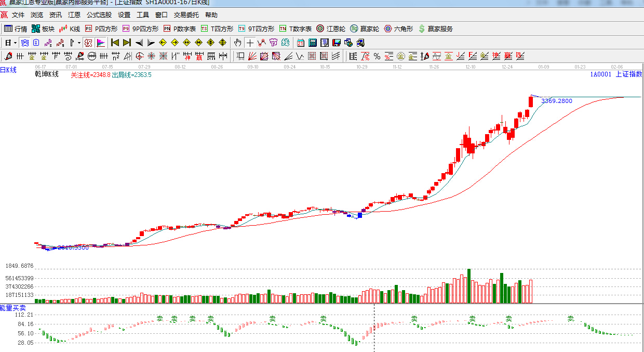Open the 江恩 menu
644x352 pixels.
coord(74,15)
